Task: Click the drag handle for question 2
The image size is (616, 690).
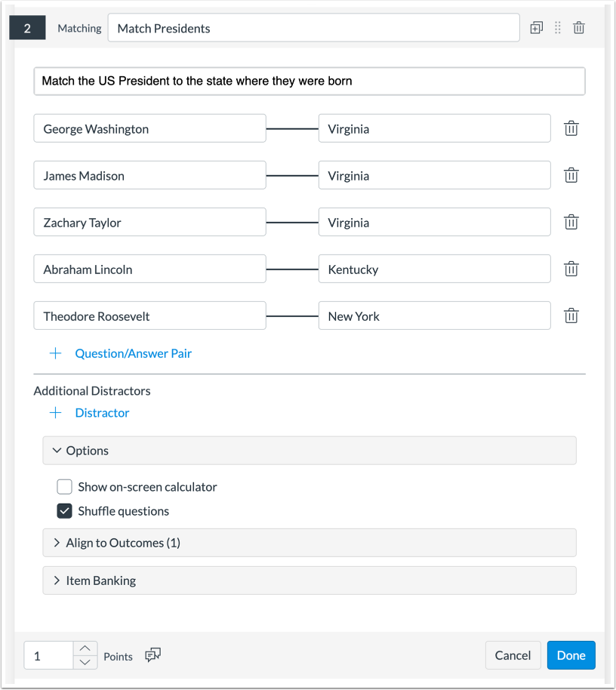Action: (x=558, y=28)
